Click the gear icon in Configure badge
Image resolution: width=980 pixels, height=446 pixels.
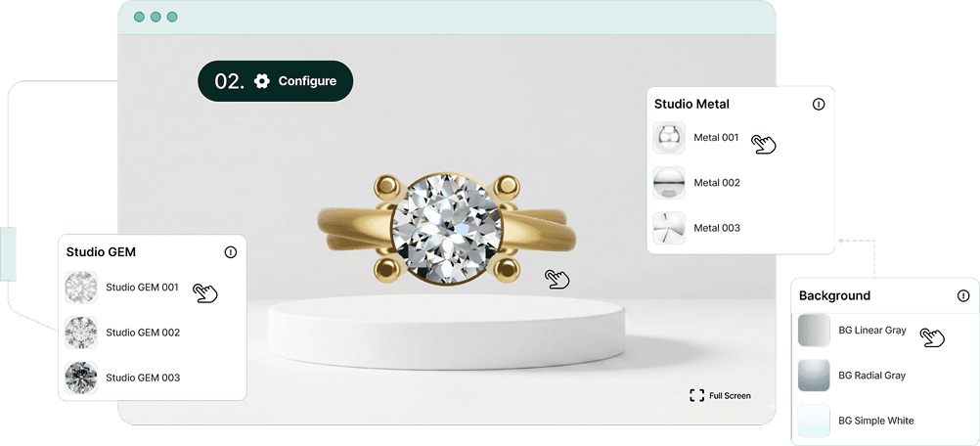(262, 81)
